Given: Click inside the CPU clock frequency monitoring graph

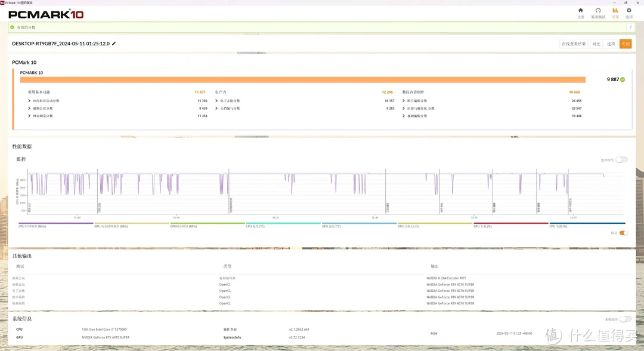Looking at the screenshot, I should point(324,192).
